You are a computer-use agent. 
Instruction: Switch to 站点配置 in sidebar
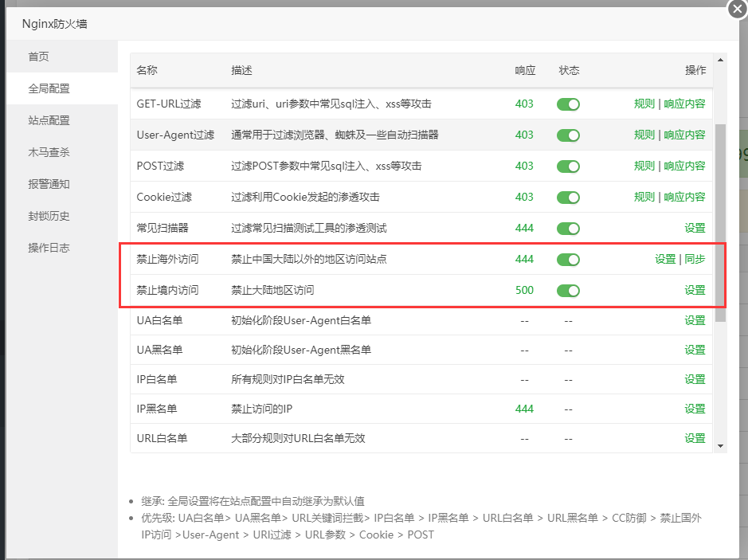pos(49,120)
